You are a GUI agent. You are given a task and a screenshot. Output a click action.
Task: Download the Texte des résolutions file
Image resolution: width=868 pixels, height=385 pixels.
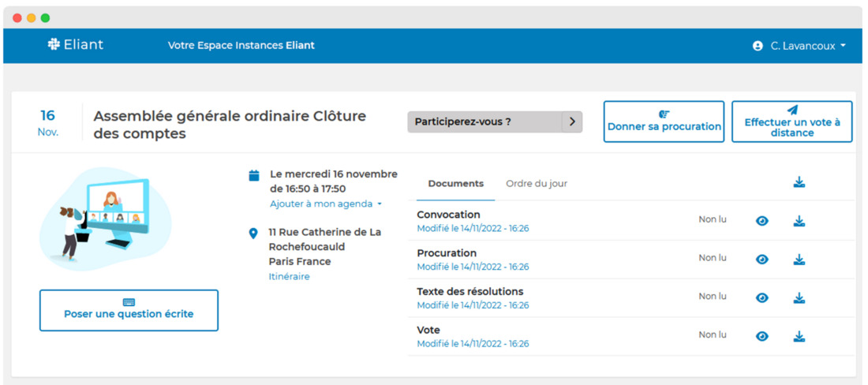pyautogui.click(x=799, y=298)
